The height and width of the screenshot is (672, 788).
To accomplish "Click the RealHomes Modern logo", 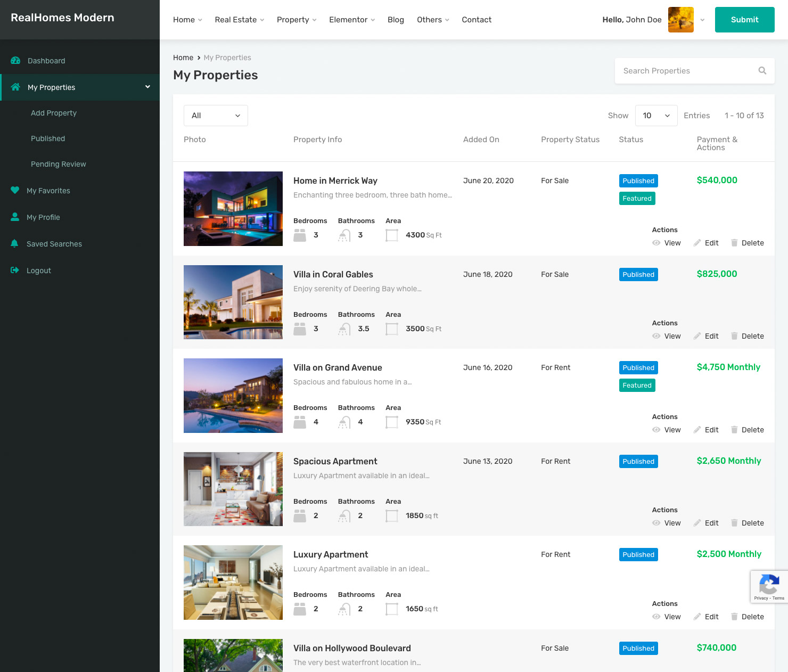I will 62,18.
